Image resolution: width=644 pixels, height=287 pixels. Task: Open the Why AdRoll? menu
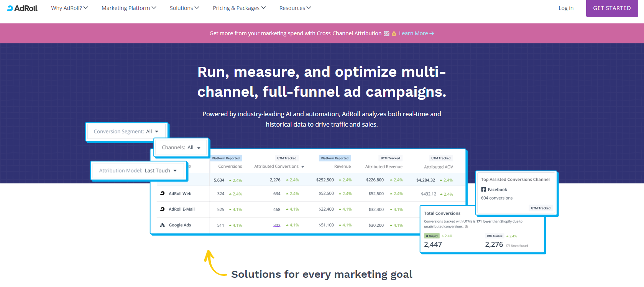click(x=69, y=8)
